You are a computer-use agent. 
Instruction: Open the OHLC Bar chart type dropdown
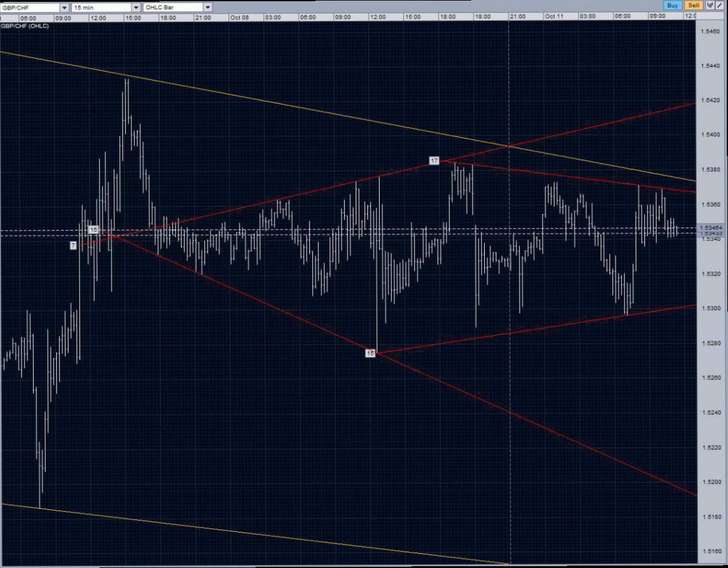[x=208, y=7]
